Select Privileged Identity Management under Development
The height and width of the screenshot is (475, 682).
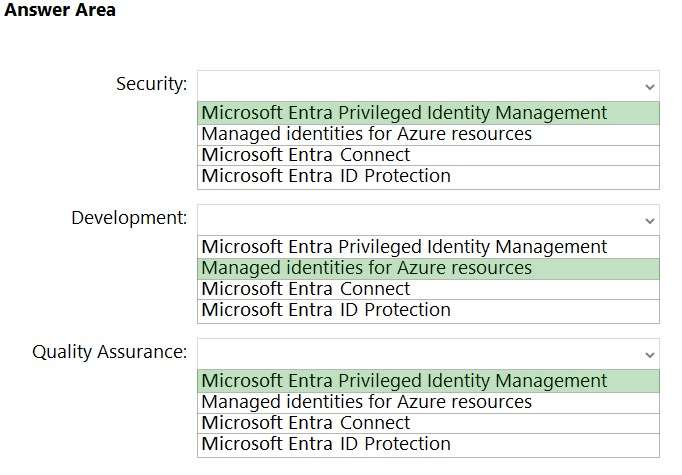tap(404, 247)
